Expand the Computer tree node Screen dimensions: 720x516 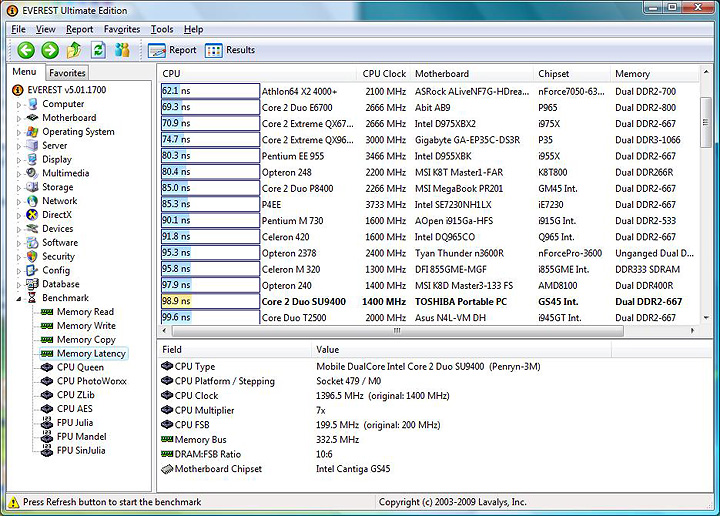point(19,105)
